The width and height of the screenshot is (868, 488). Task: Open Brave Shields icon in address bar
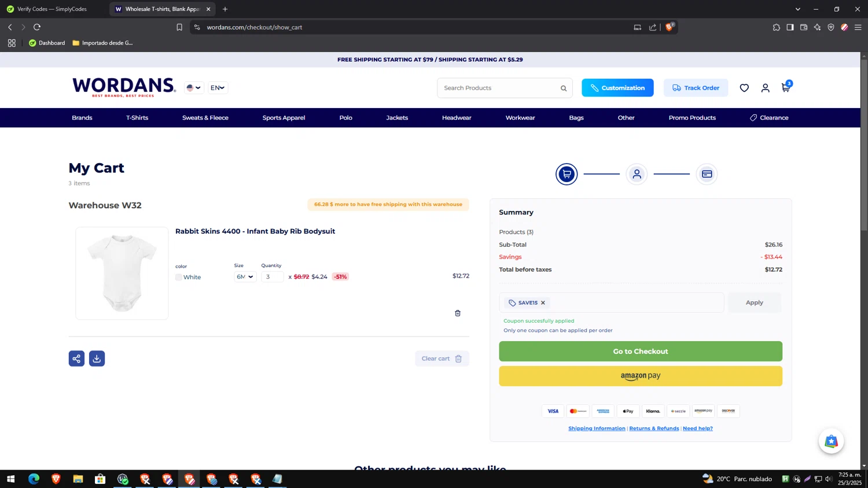pos(670,27)
